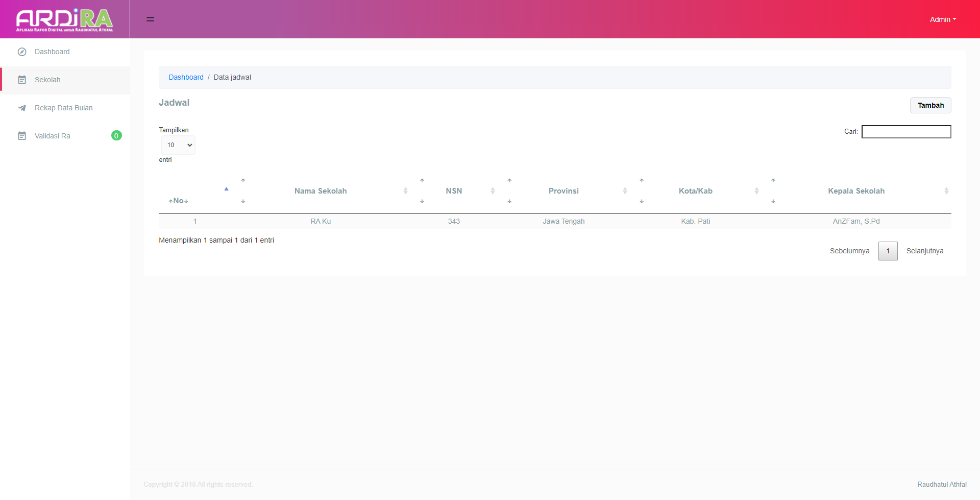Click the Sekolah calendar icon
Viewport: 980px width, 500px height.
(22, 80)
